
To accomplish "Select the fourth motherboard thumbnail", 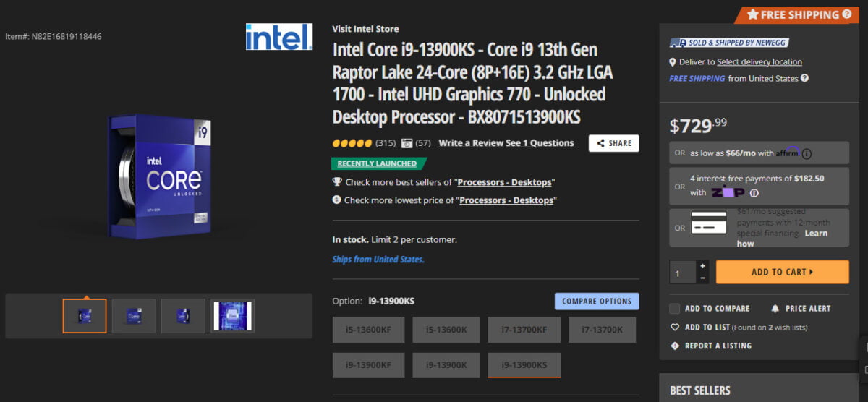I will point(232,316).
